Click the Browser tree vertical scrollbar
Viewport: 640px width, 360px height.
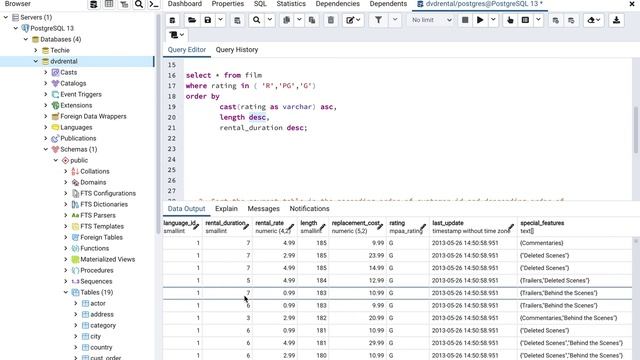point(158,124)
